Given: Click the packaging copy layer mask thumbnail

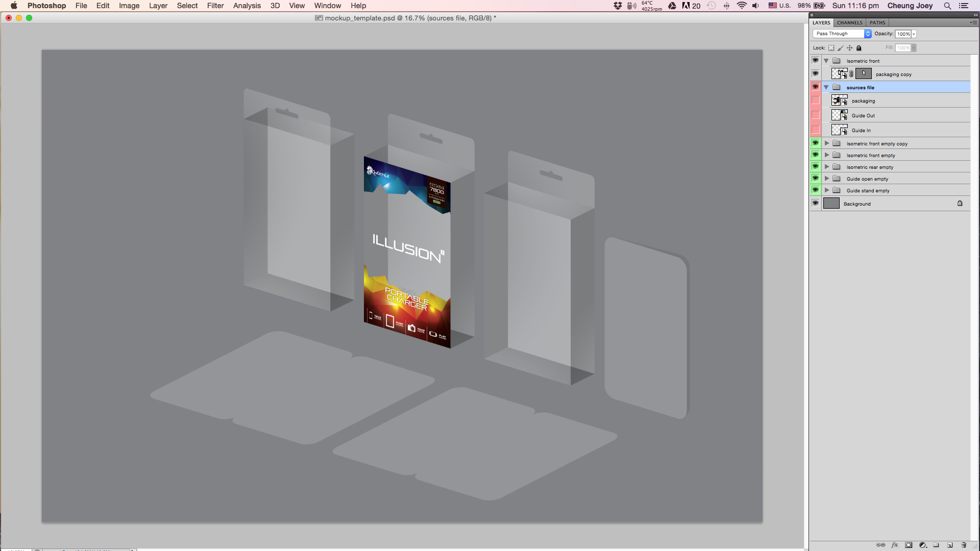Looking at the screenshot, I should [x=864, y=73].
